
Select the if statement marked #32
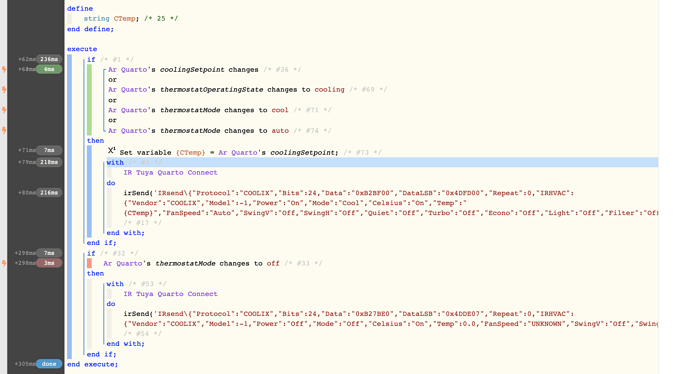pos(112,253)
